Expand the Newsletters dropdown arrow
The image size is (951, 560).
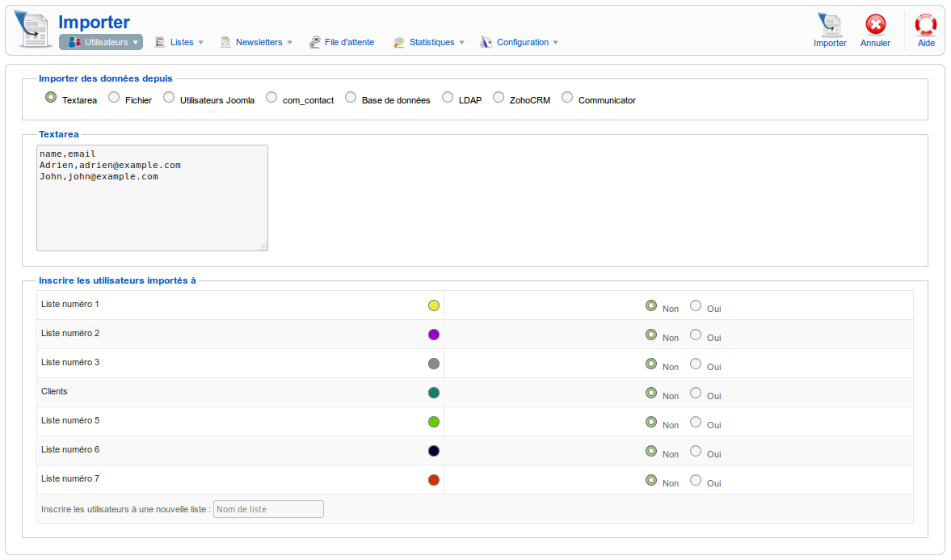point(289,42)
